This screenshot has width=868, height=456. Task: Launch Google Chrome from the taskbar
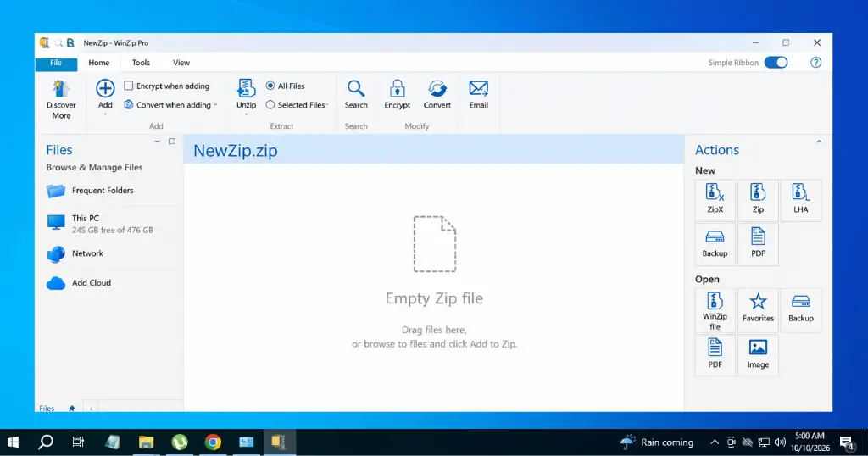(x=213, y=442)
